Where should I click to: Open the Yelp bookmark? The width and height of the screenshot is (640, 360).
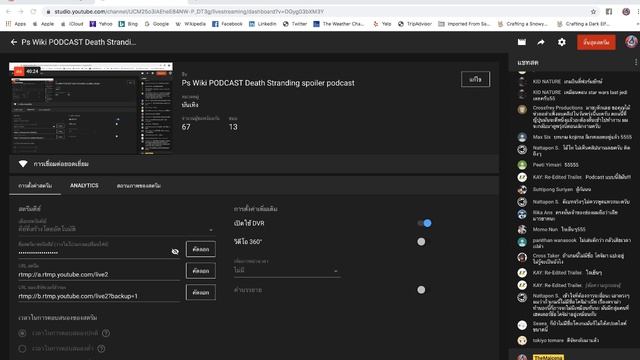click(382, 24)
